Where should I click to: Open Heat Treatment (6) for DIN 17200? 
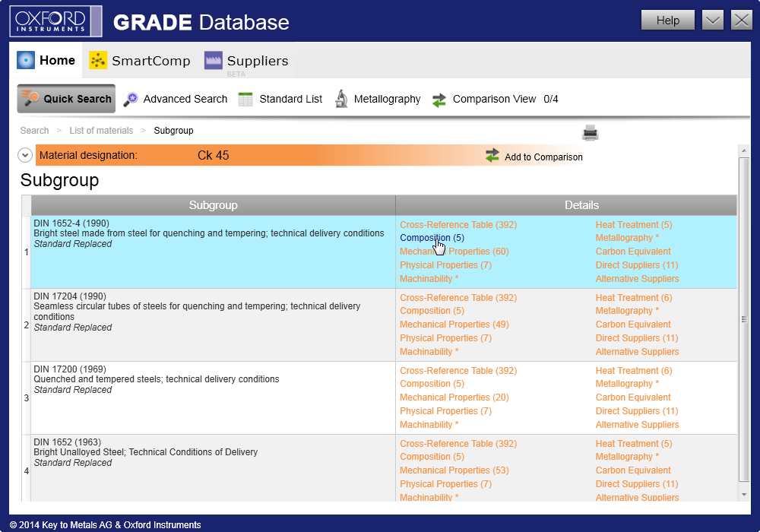point(634,370)
